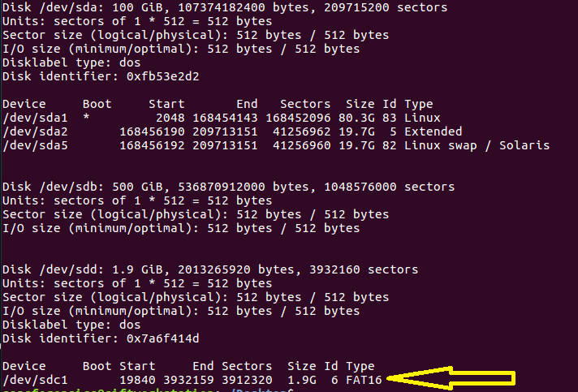Click the 80.3G size value
Image resolution: width=578 pixels, height=392 pixels.
[x=356, y=118]
